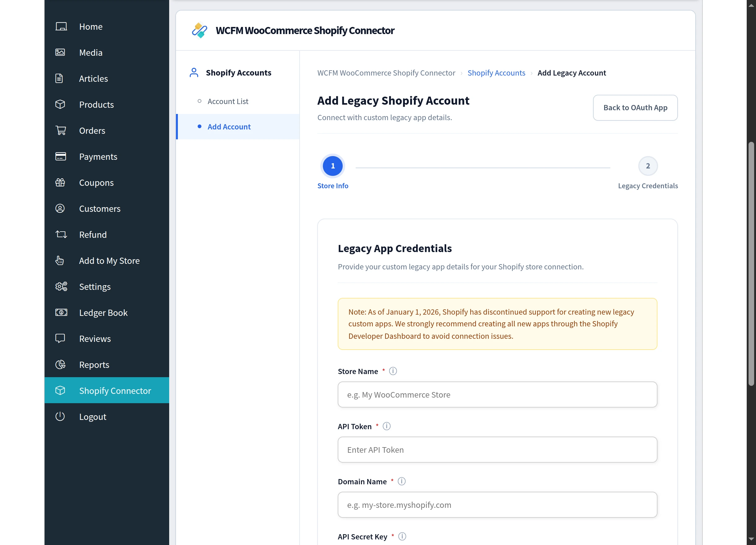Click the scrollbar down arrow

coord(751,539)
